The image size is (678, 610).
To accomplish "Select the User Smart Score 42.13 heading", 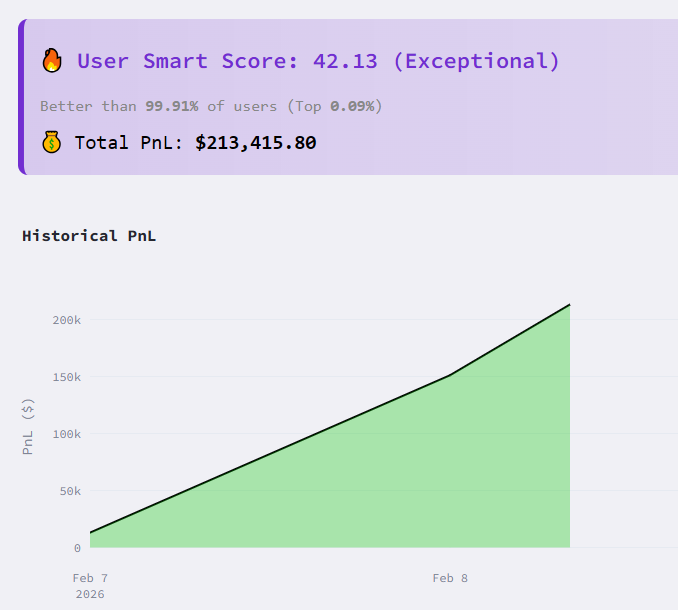I will pyautogui.click(x=318, y=61).
